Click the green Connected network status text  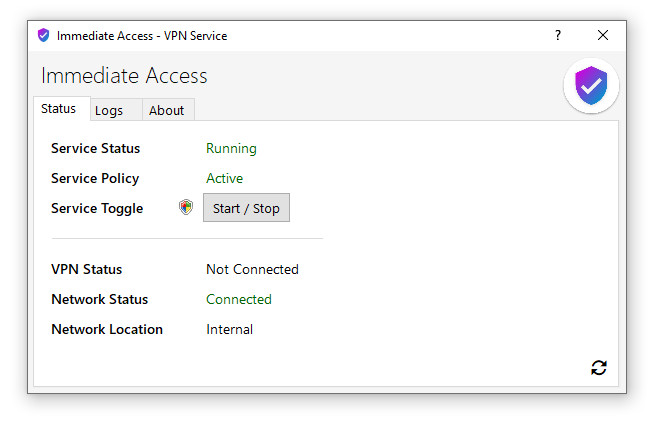click(238, 299)
